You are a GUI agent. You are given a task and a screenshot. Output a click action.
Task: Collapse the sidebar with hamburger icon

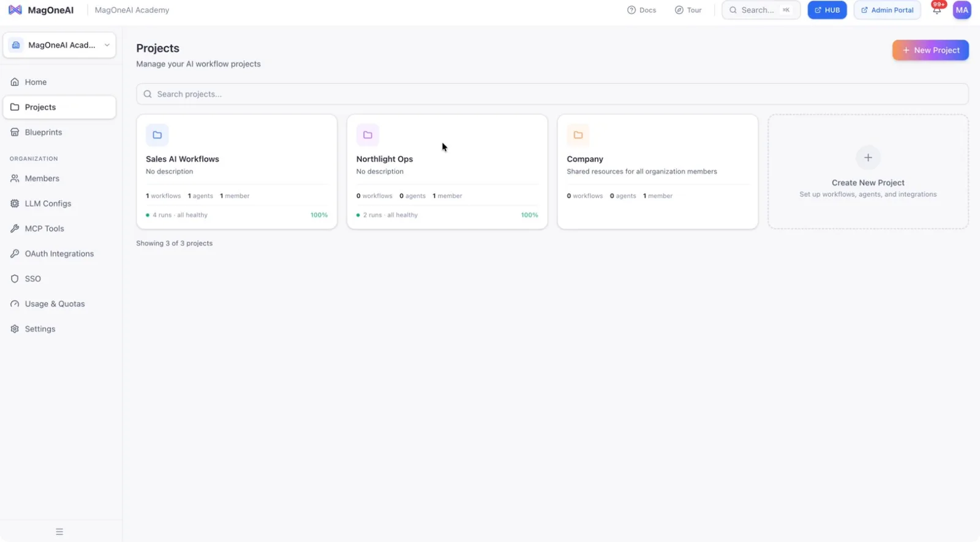[x=59, y=532]
